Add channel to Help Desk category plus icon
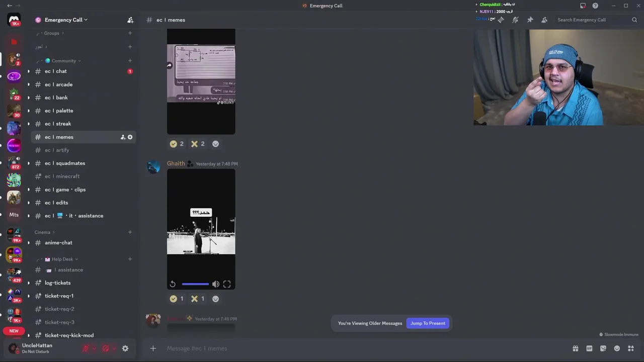 [130, 259]
